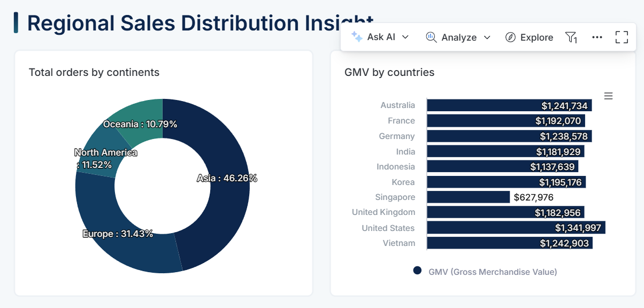Click the GMV by countries title
644x308 pixels.
click(x=389, y=72)
